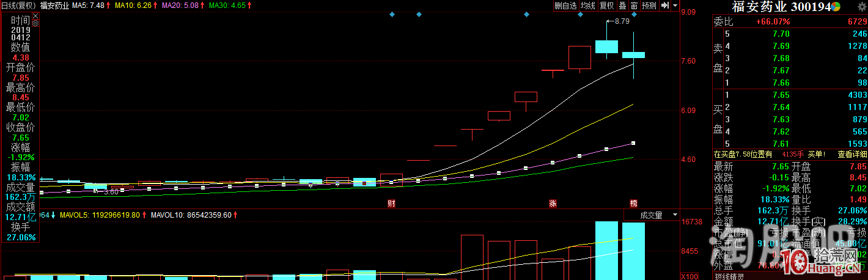Click the 涨 event marker
Image resolution: width=868 pixels, height=280 pixels.
point(553,202)
